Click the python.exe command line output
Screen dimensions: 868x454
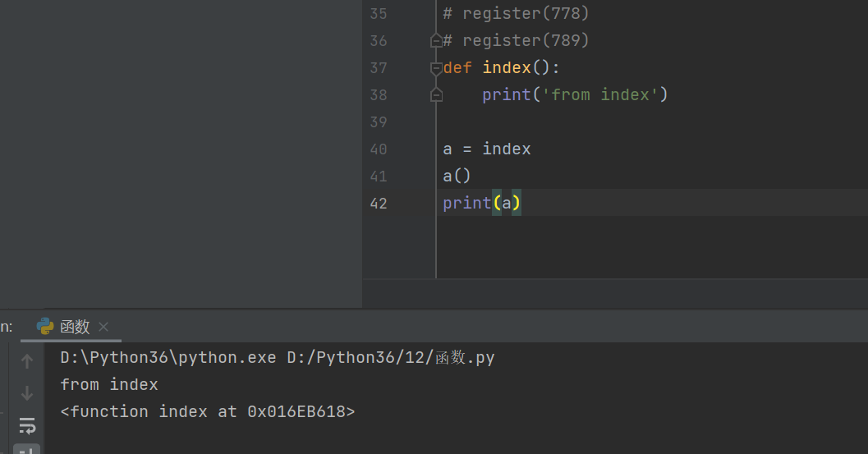(278, 357)
